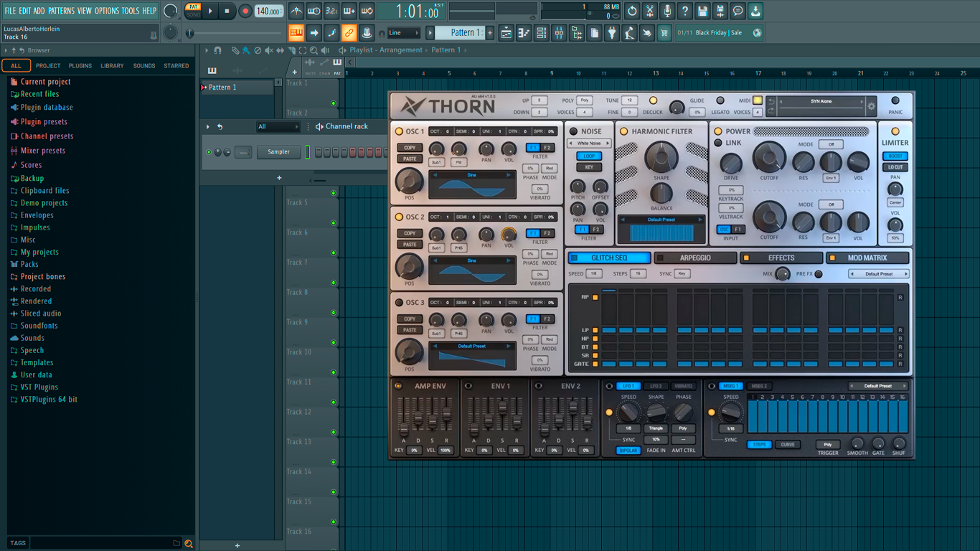980x551 pixels.
Task: Click the metronome icon
Action: 296,11
